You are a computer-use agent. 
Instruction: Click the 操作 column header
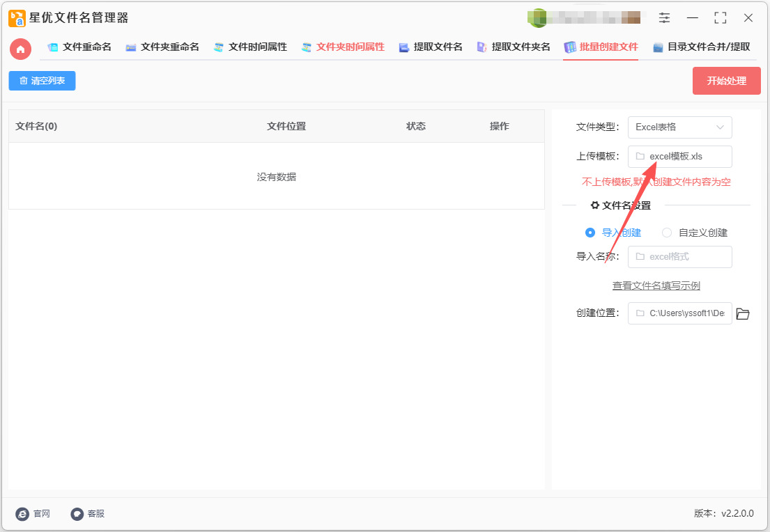pyautogui.click(x=500, y=127)
